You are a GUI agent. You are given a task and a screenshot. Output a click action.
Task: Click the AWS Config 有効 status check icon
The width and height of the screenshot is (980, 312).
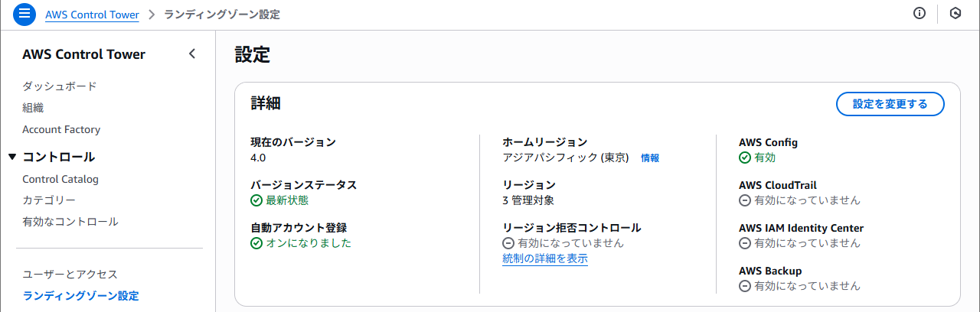click(x=745, y=158)
